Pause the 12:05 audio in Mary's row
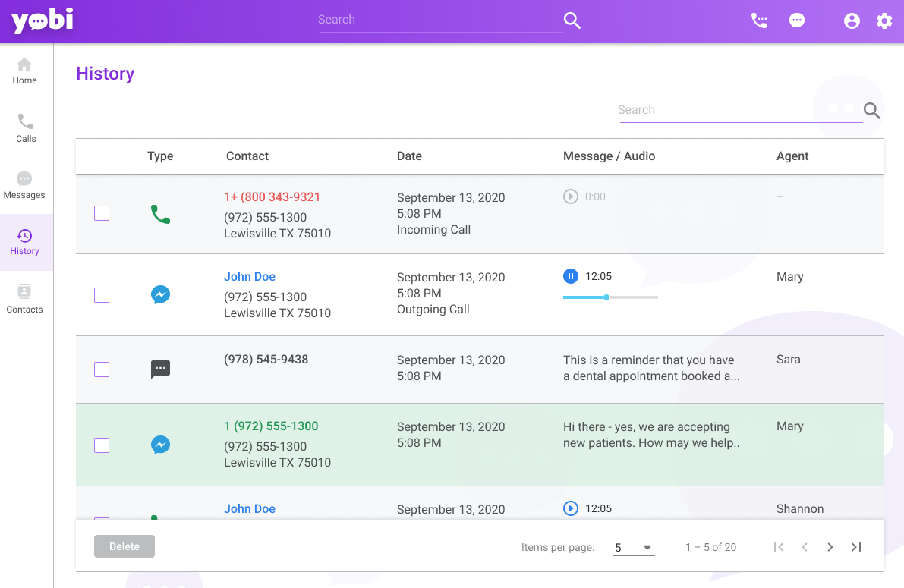 pos(570,276)
